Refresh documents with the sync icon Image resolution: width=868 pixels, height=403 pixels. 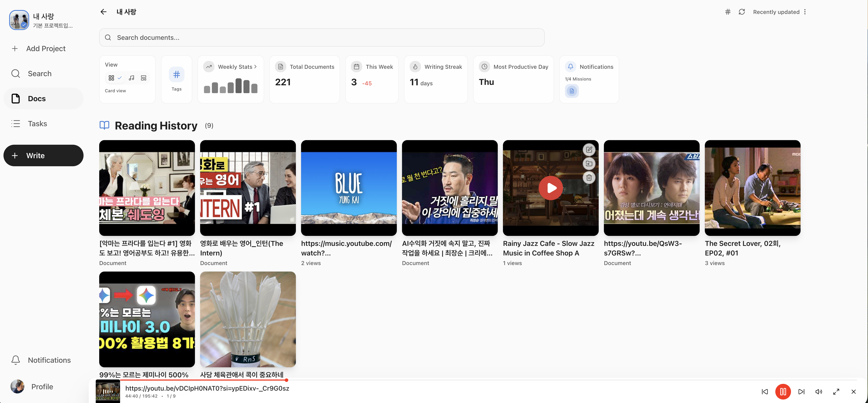[x=742, y=12]
